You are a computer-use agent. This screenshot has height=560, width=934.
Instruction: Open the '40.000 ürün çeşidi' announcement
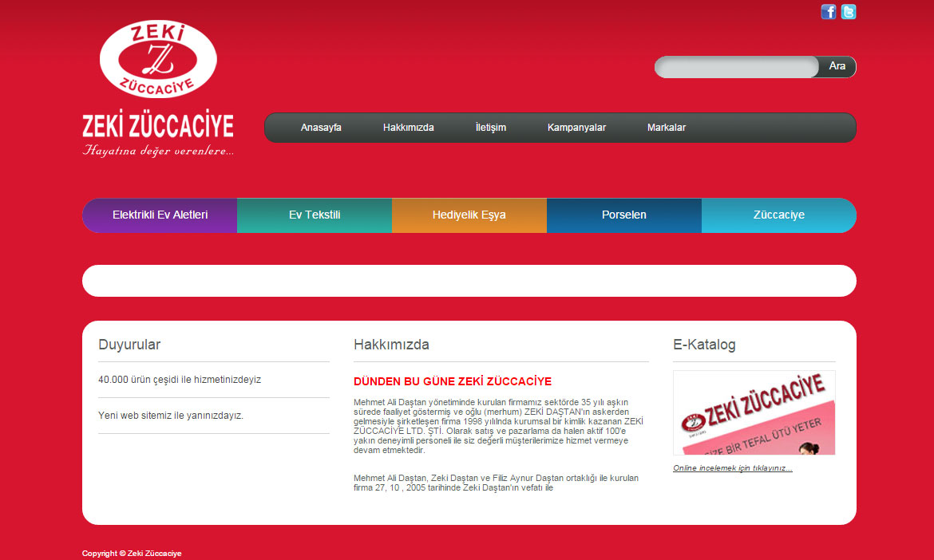click(180, 380)
